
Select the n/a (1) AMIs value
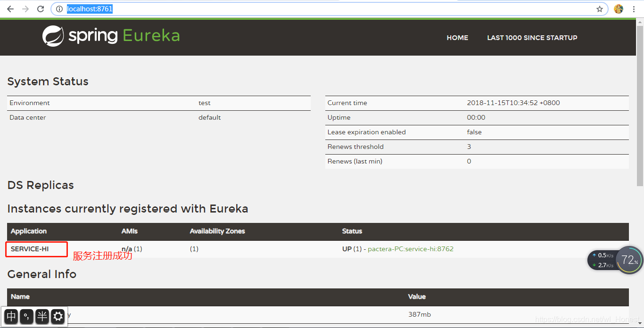pyautogui.click(x=132, y=249)
